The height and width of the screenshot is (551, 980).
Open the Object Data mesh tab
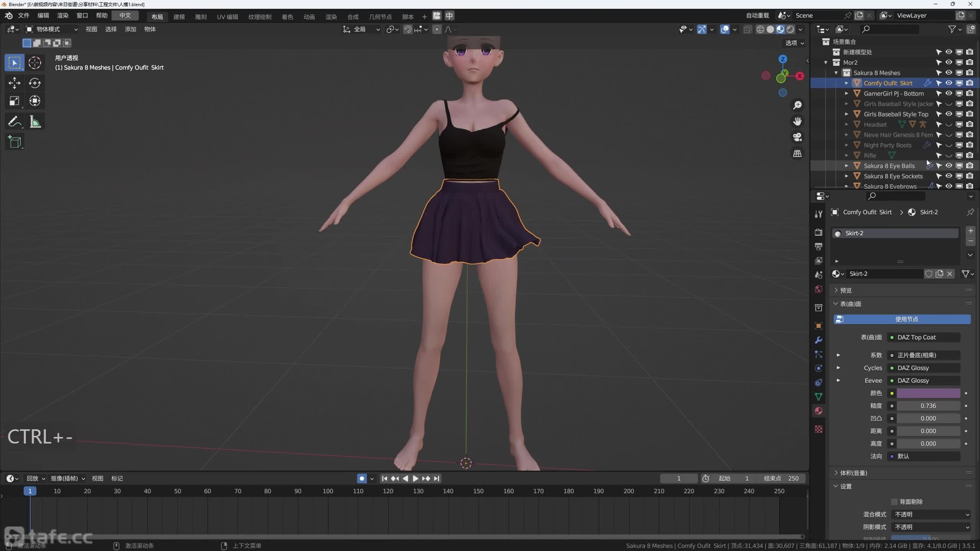tap(818, 396)
